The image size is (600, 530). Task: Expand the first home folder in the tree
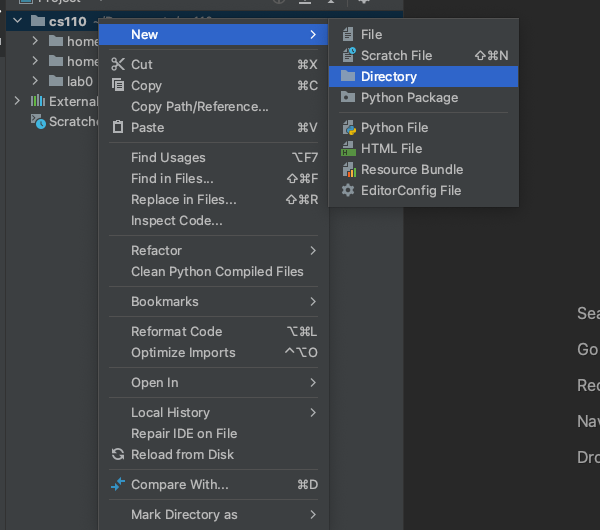(35, 41)
